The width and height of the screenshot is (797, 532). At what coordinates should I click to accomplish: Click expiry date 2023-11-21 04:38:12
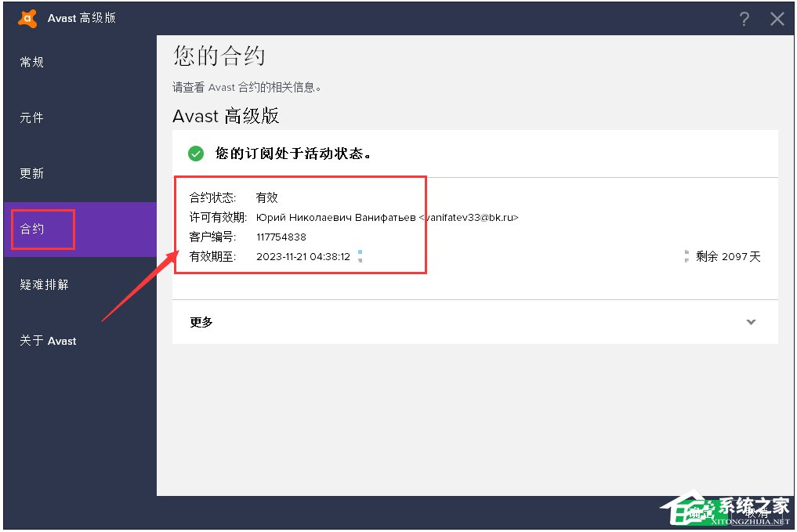coord(303,257)
